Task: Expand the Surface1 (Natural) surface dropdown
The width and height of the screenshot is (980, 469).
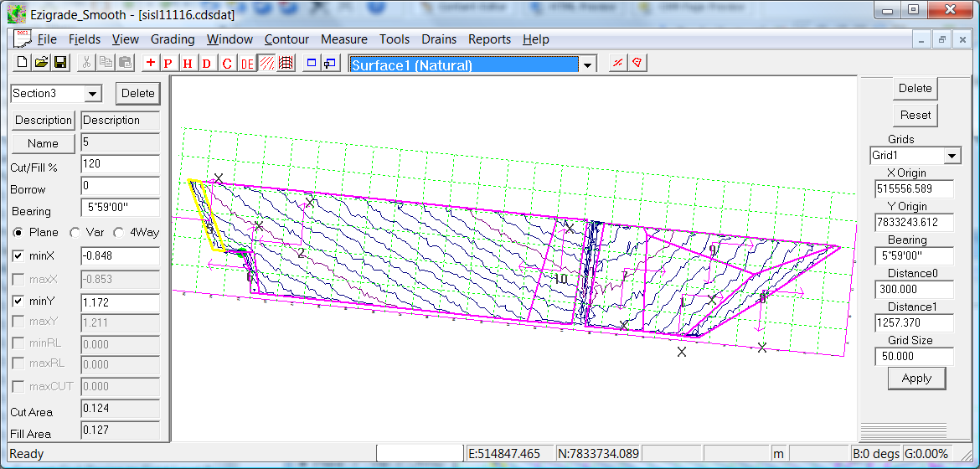Action: click(x=588, y=65)
